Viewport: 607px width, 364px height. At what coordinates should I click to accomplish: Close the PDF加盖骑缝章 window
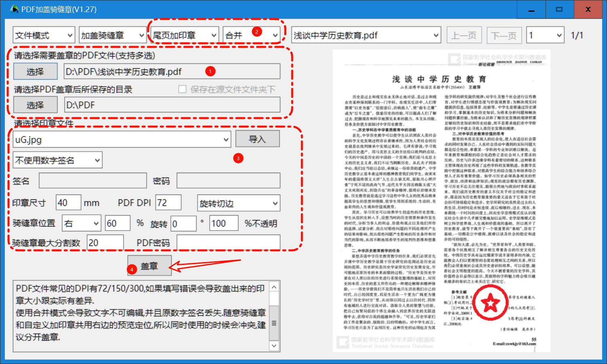pos(588,9)
